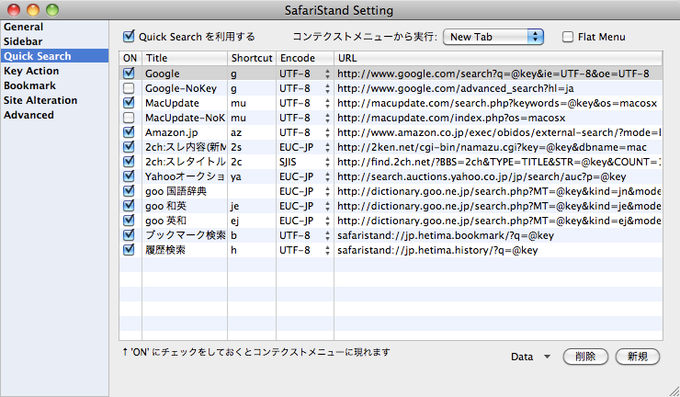Zoom the window with the green button
The image size is (680, 397).
[52, 10]
